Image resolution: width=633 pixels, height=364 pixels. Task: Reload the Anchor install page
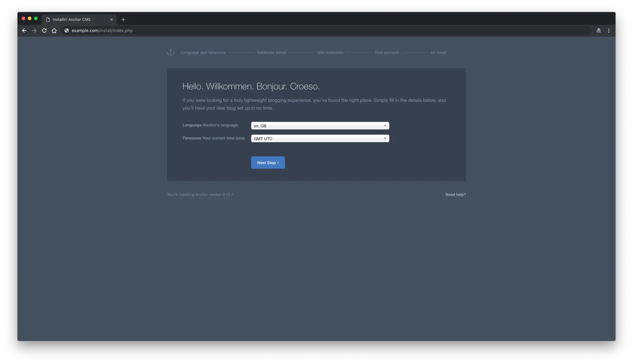pos(44,31)
